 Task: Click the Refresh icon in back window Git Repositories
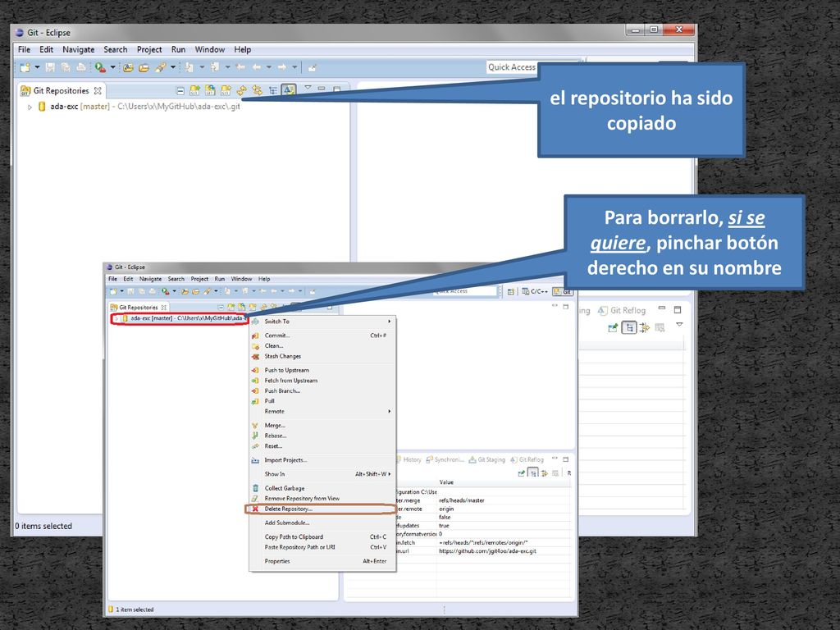(x=242, y=90)
